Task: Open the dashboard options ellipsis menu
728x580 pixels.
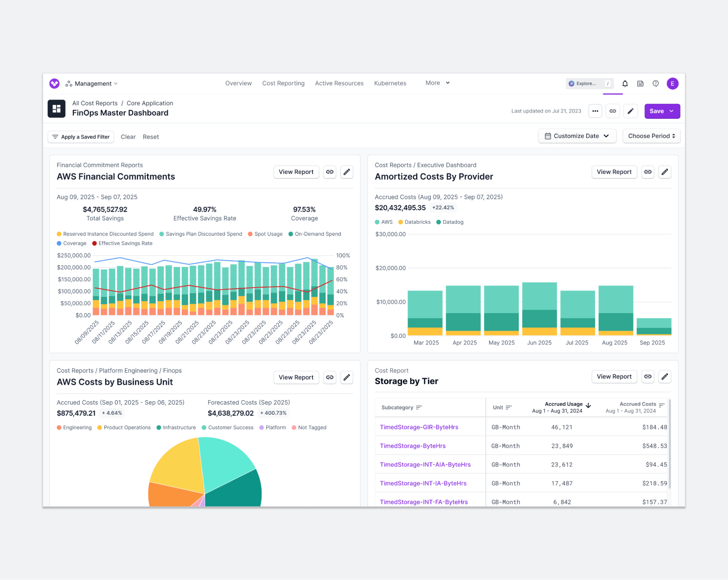Action: [595, 111]
